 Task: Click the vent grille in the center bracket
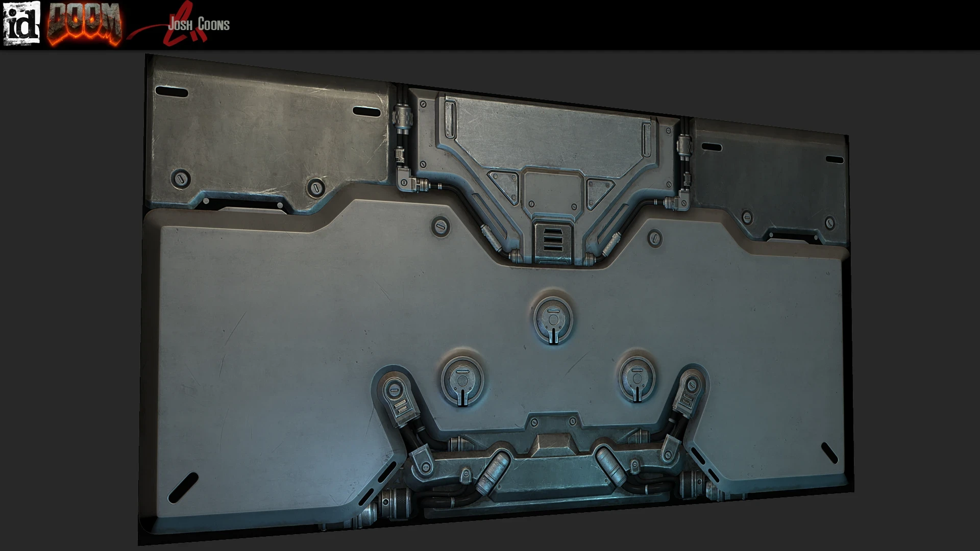(553, 240)
